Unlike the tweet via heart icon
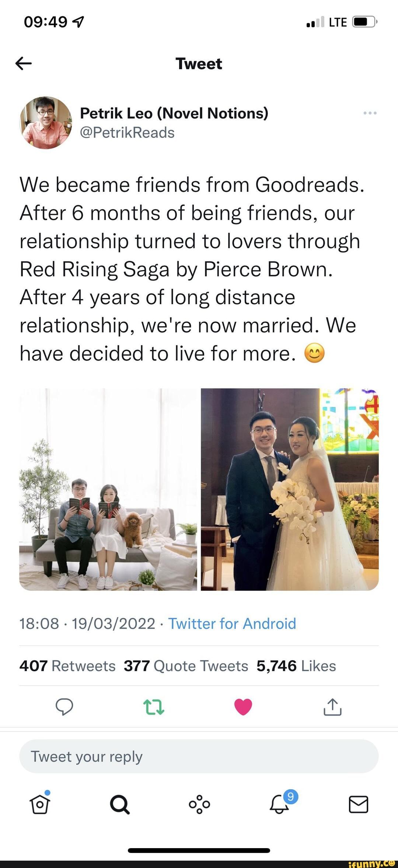 coord(243,707)
